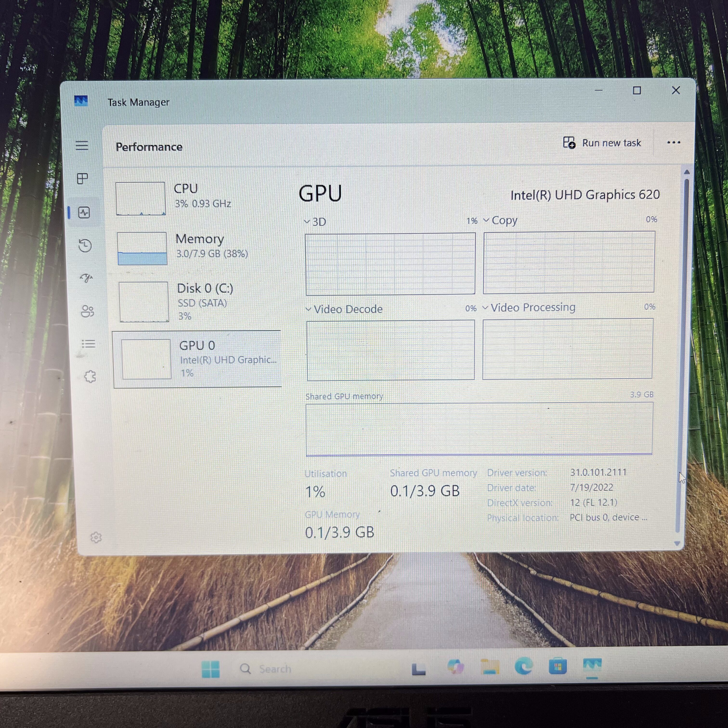Open the Video Processing engine dropdown
The image size is (728, 728).
529,307
